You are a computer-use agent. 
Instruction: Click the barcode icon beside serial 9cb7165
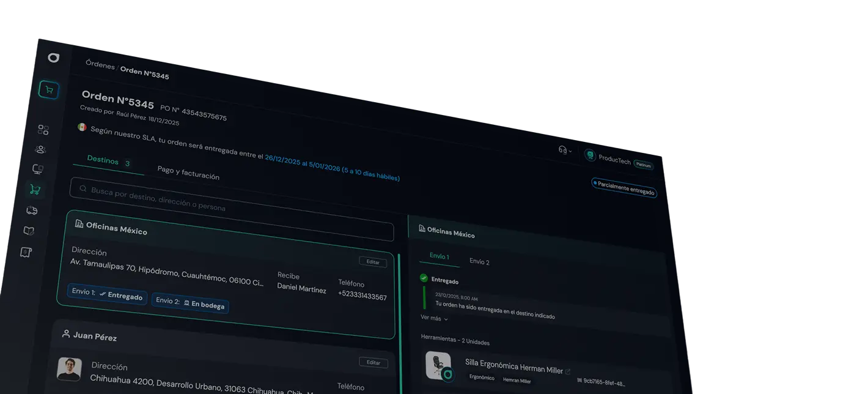click(579, 380)
